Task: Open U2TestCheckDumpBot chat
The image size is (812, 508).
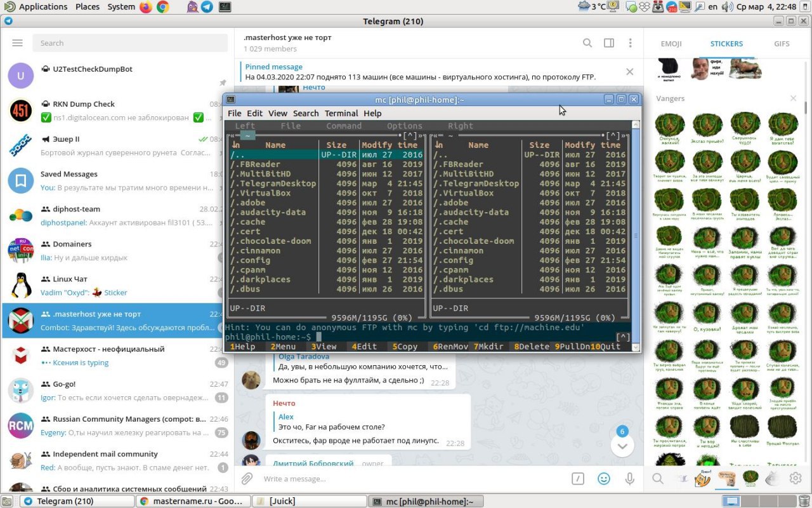Action: 117,76
